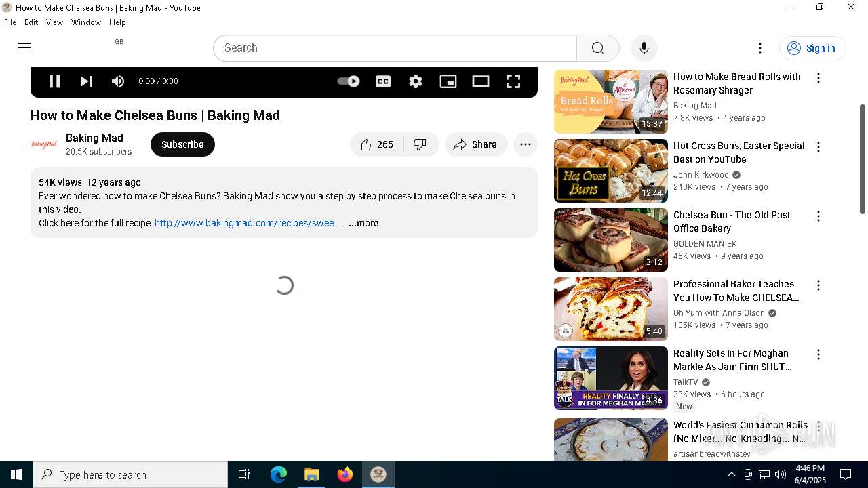Dislike the video with thumbs-down icon

420,144
